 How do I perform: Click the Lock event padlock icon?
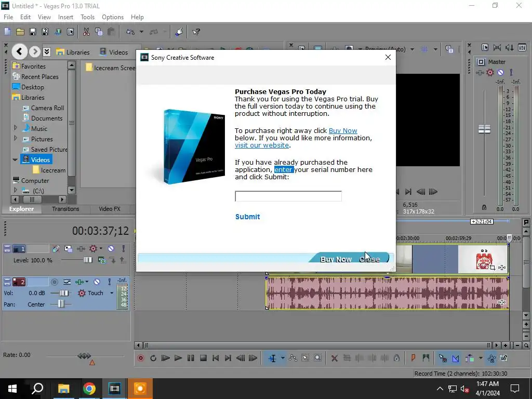[396, 358]
